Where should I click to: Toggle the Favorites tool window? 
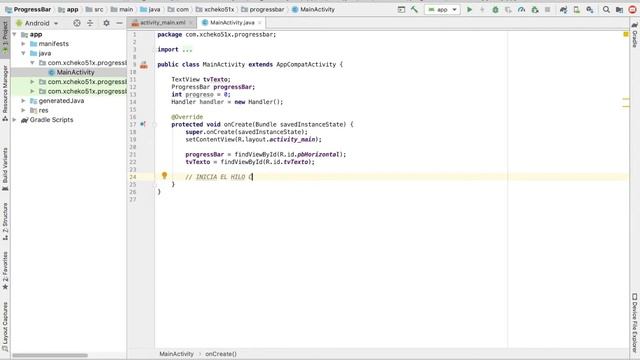pos(5,271)
